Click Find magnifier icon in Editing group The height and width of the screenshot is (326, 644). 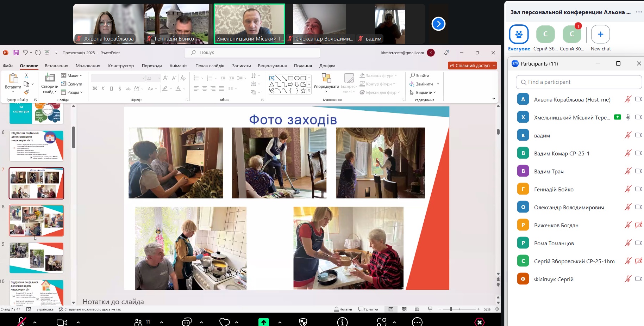(x=412, y=75)
